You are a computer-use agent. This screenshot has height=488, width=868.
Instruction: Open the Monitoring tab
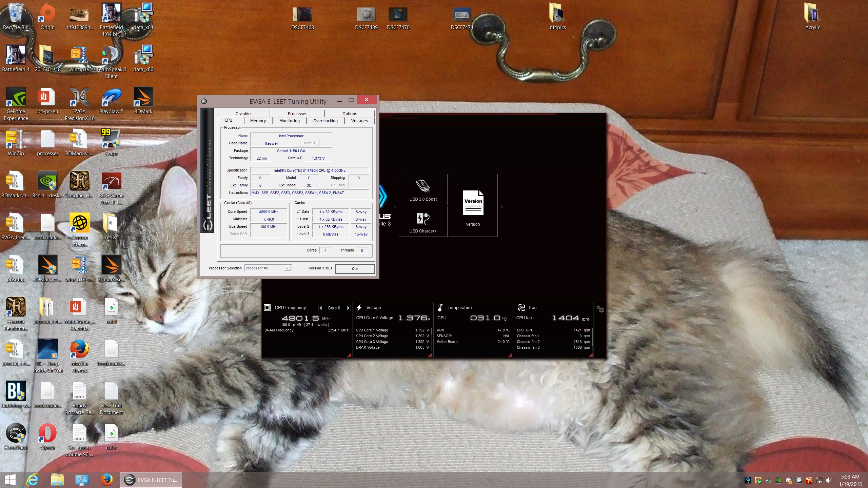tap(289, 121)
